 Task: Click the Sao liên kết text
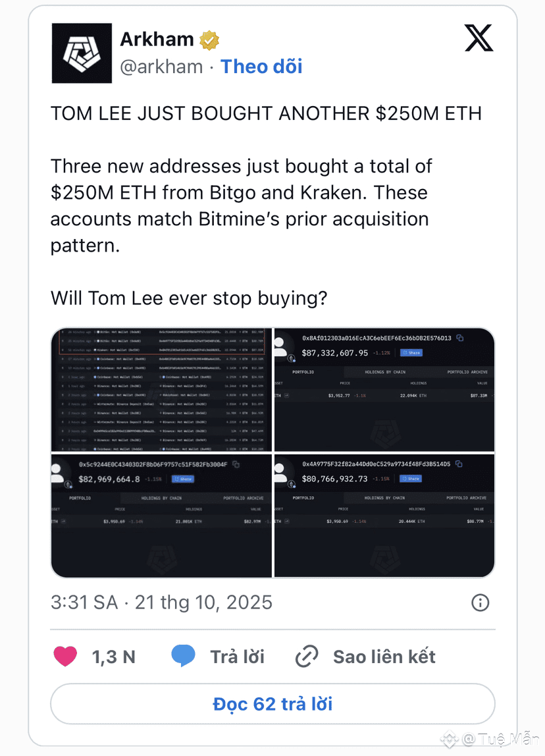(x=384, y=656)
